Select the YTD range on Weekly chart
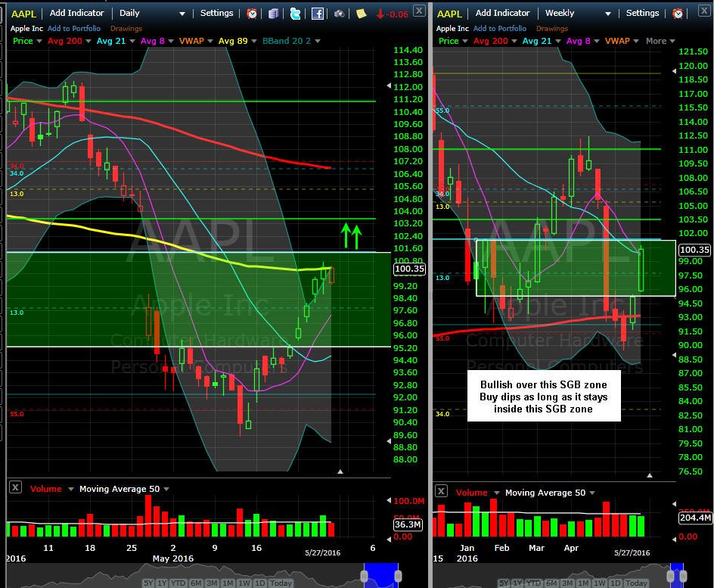The image size is (714, 588). coord(533,583)
